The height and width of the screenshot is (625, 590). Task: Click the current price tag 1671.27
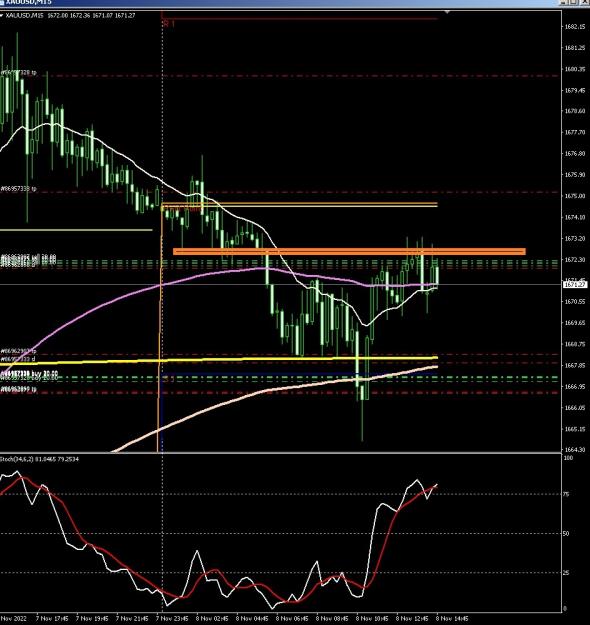[x=575, y=284]
